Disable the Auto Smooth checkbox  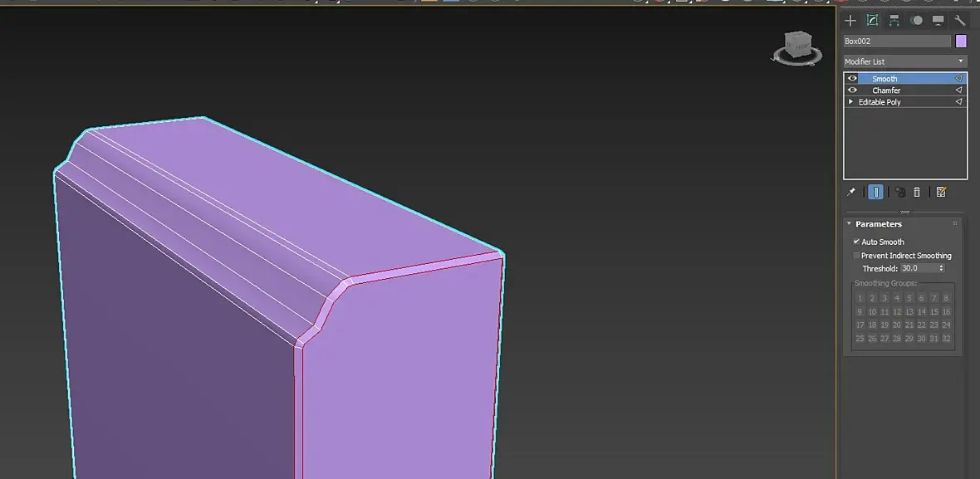[856, 242]
